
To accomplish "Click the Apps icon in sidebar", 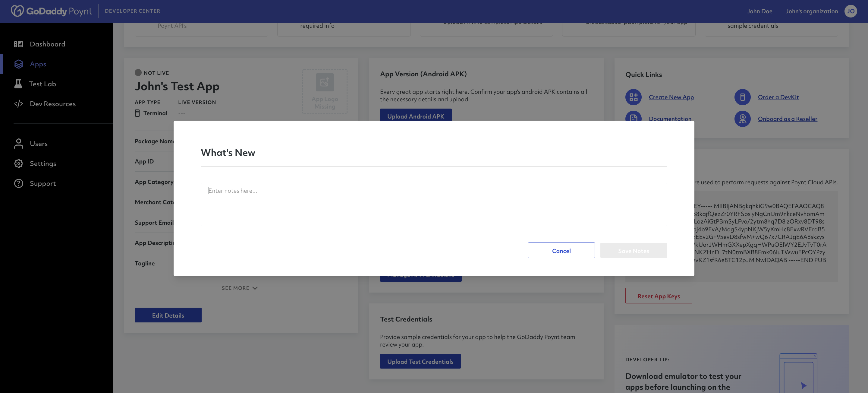I will (x=19, y=64).
